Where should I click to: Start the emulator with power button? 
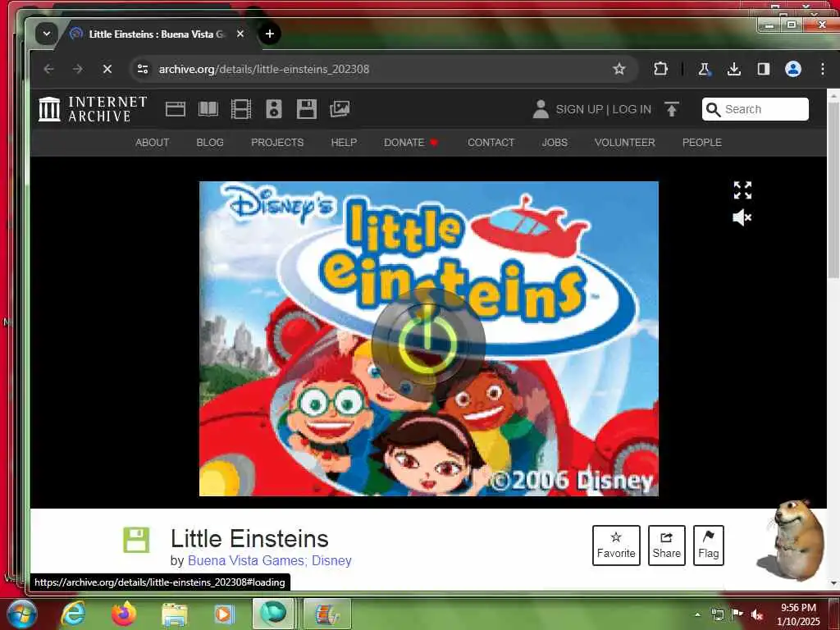pyautogui.click(x=428, y=344)
